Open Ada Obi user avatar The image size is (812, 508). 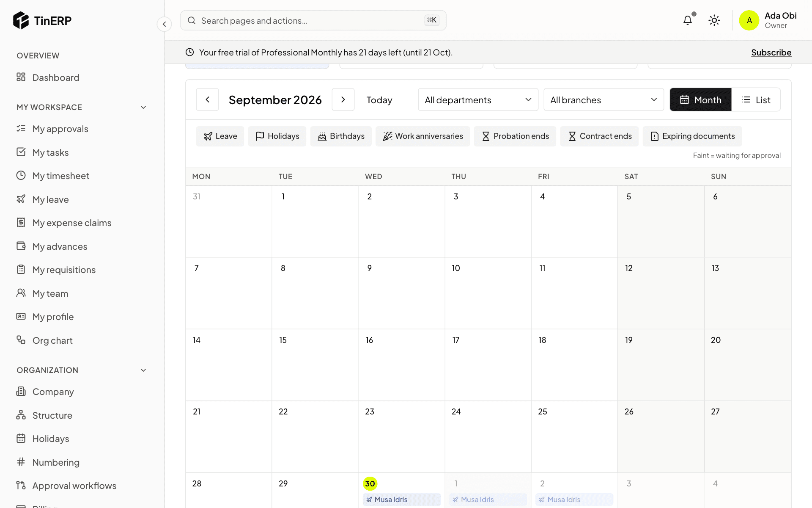[749, 20]
